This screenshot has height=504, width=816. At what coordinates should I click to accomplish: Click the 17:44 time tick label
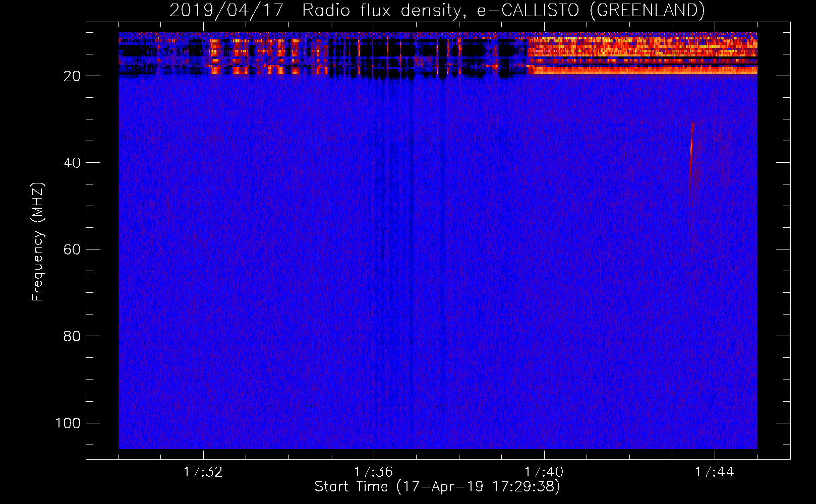[715, 472]
